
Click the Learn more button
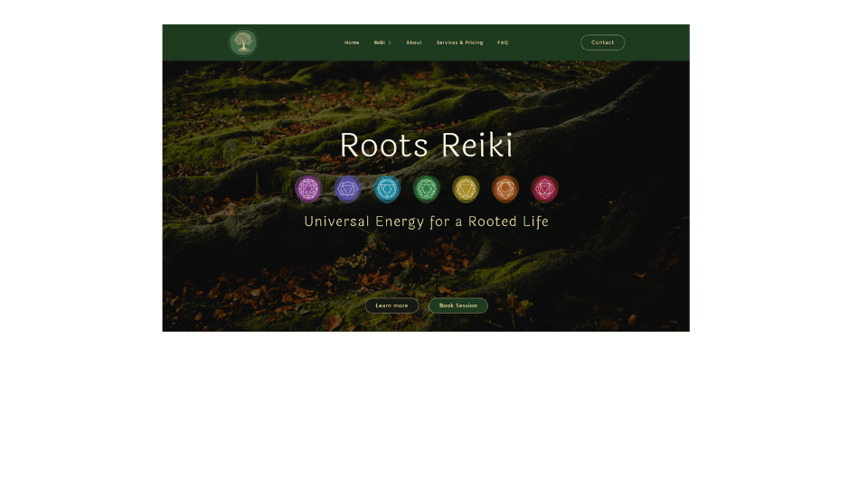coord(392,305)
